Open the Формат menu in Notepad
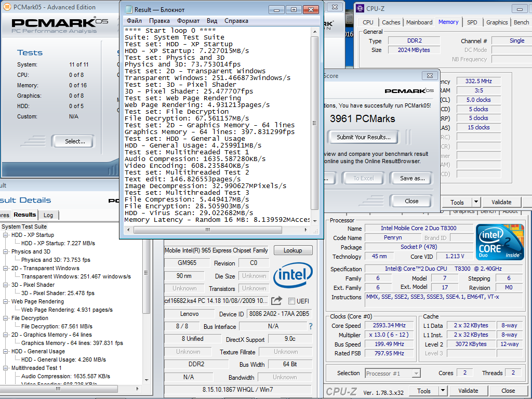Image resolution: width=532 pixels, height=399 pixels. coord(188,21)
